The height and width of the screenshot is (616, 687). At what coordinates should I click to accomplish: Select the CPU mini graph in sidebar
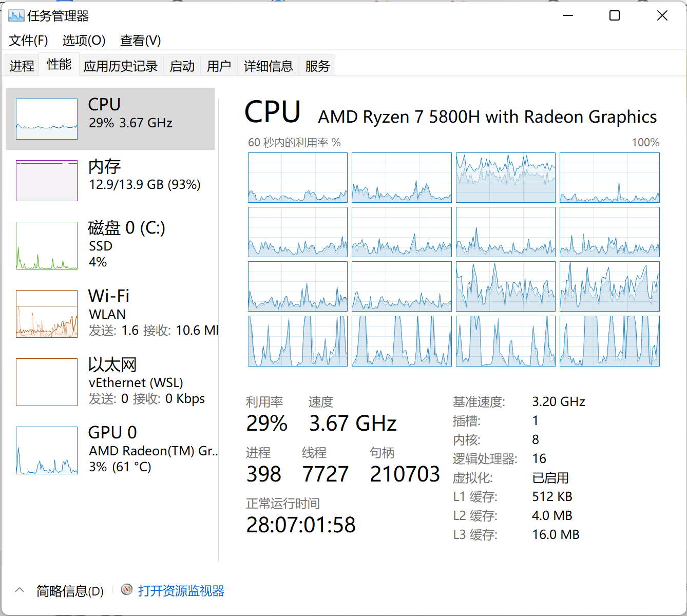tap(47, 119)
